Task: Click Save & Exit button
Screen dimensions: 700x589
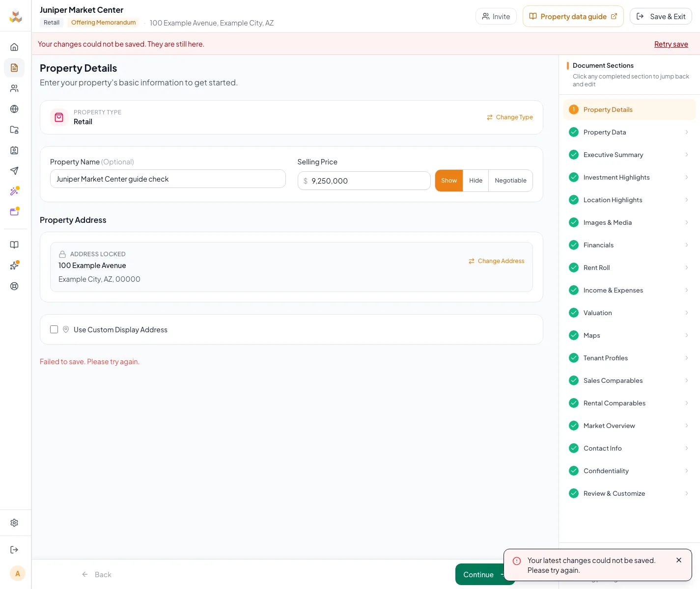Action: click(661, 16)
